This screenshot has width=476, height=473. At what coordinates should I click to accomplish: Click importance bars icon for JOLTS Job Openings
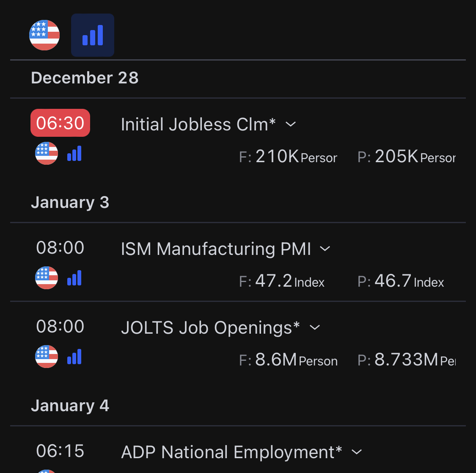pyautogui.click(x=74, y=357)
